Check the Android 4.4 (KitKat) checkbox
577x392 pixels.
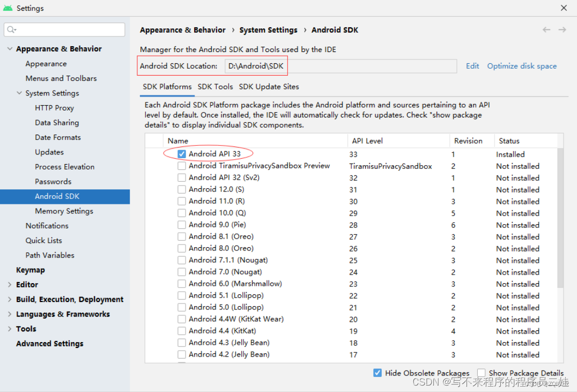click(181, 331)
